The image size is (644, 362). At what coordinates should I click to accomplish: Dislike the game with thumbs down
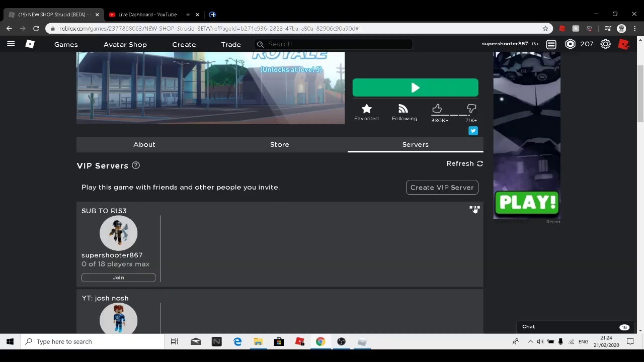(471, 109)
